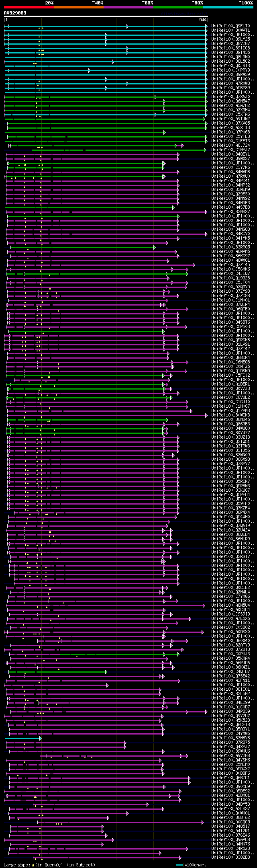Select label UniRef100_A7PA68
Viewport: 257px width, 868px height.
[230, 132]
